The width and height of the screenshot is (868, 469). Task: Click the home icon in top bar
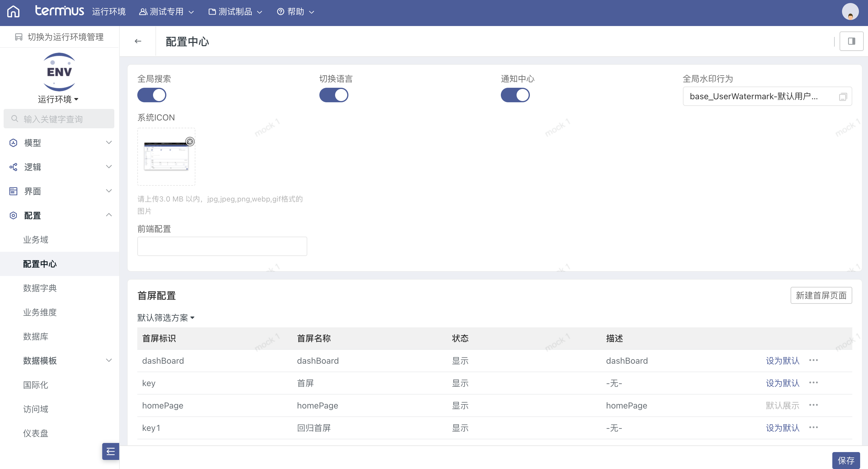(14, 12)
